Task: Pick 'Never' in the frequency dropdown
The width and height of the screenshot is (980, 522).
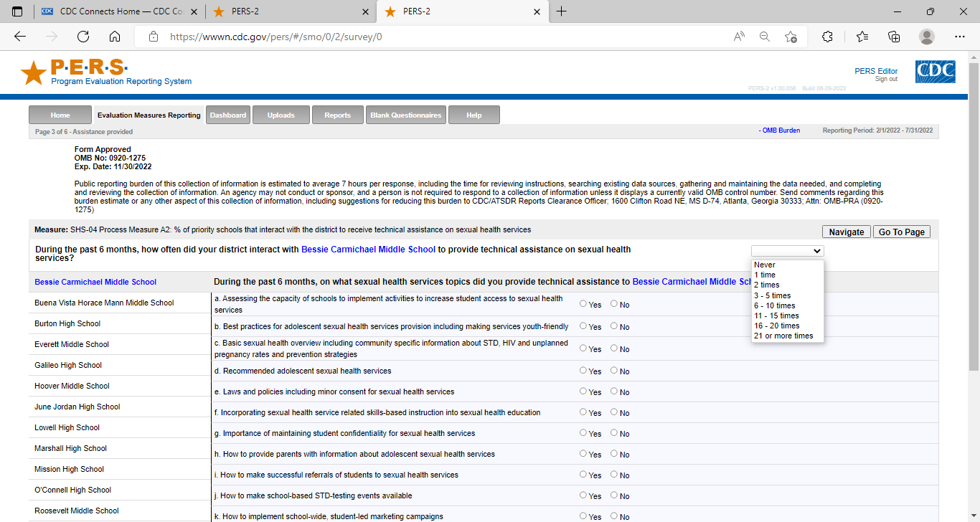Action: pos(765,265)
